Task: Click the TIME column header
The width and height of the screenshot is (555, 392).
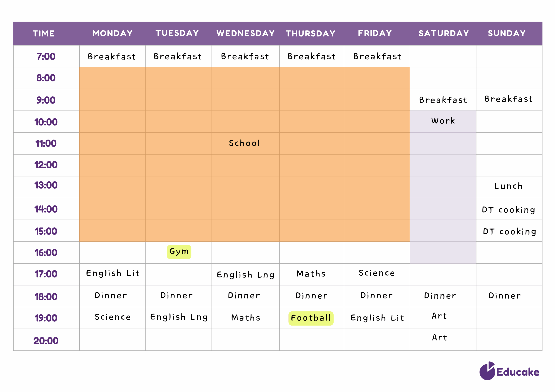Action: [x=44, y=33]
